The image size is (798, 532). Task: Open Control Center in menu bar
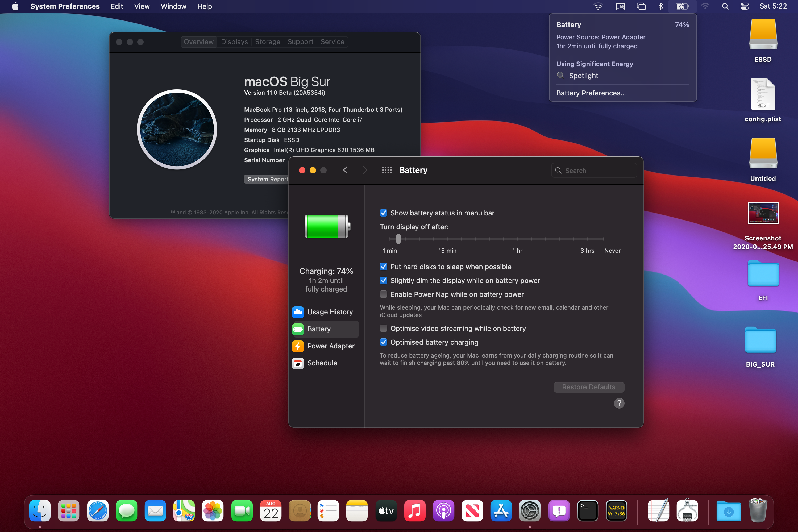(x=745, y=6)
